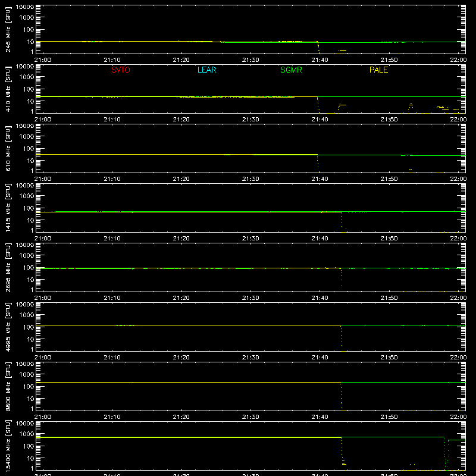Click the 10 tick label on 15400 MHz axis
The image size is (476, 476).
30,458
